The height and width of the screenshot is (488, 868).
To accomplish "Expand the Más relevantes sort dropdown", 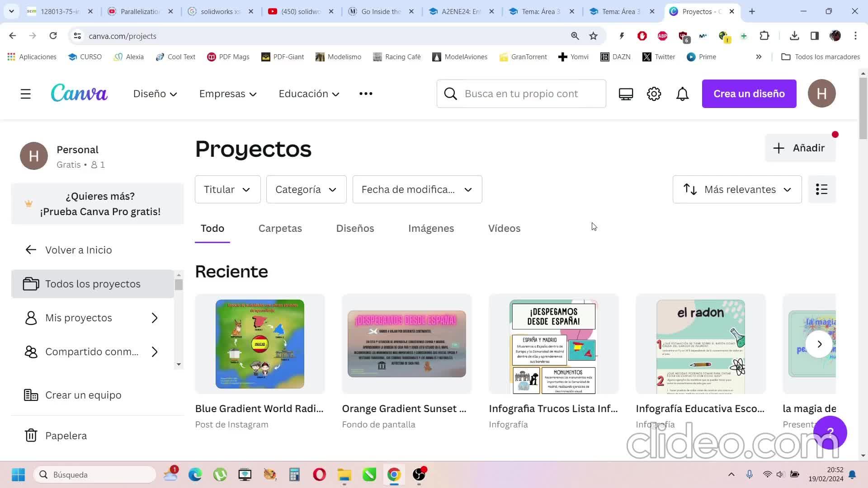I will point(737,189).
